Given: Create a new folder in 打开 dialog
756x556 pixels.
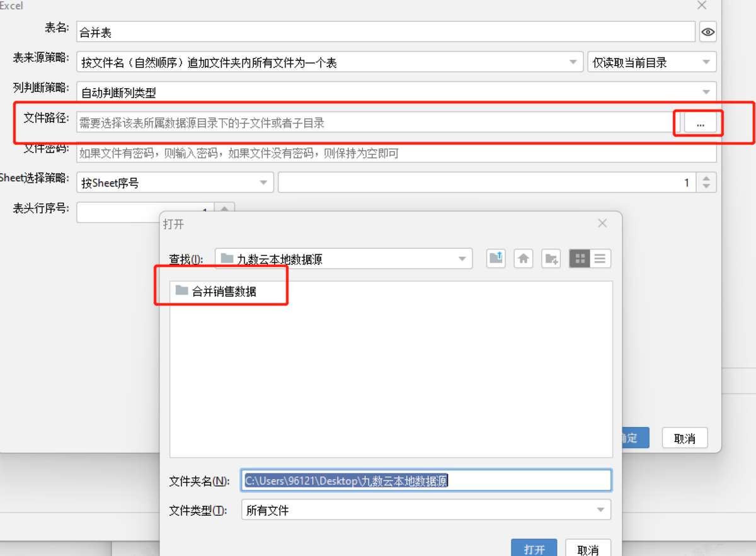Looking at the screenshot, I should pyautogui.click(x=551, y=258).
